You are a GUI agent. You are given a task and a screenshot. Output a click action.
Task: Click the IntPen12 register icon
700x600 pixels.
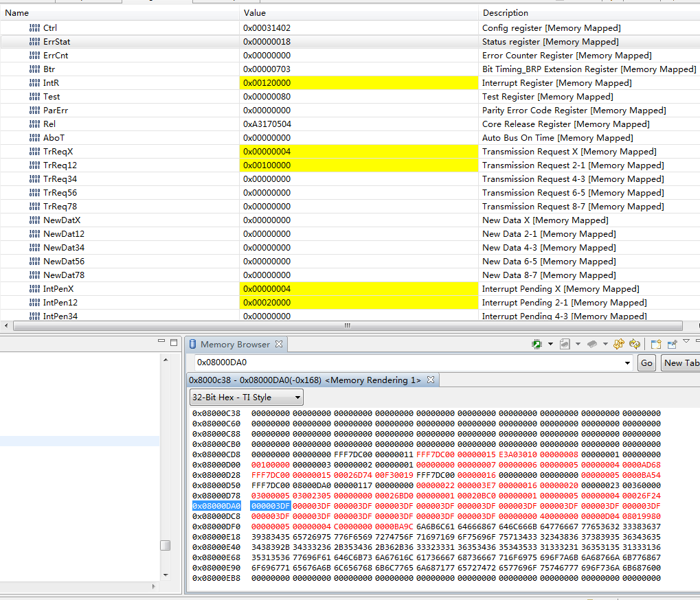tap(35, 303)
